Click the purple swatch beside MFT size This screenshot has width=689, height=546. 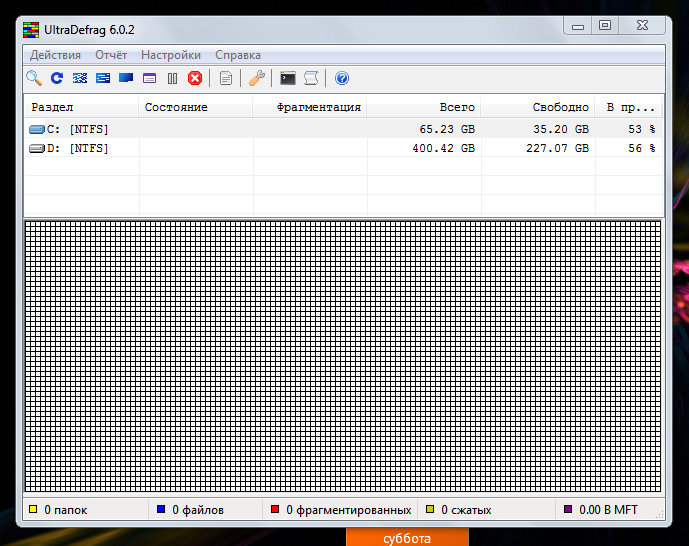(568, 509)
